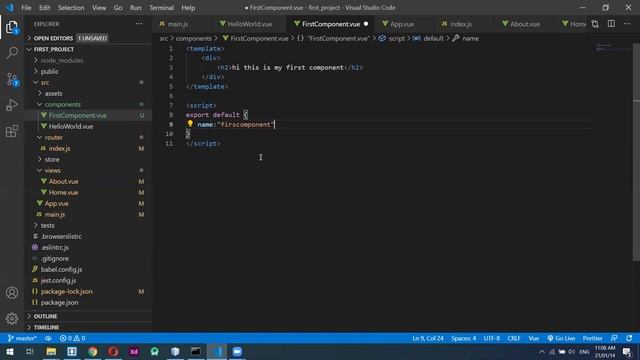Click the errors and warnings counter
Viewport: 640px width, 360px height.
coord(72,338)
